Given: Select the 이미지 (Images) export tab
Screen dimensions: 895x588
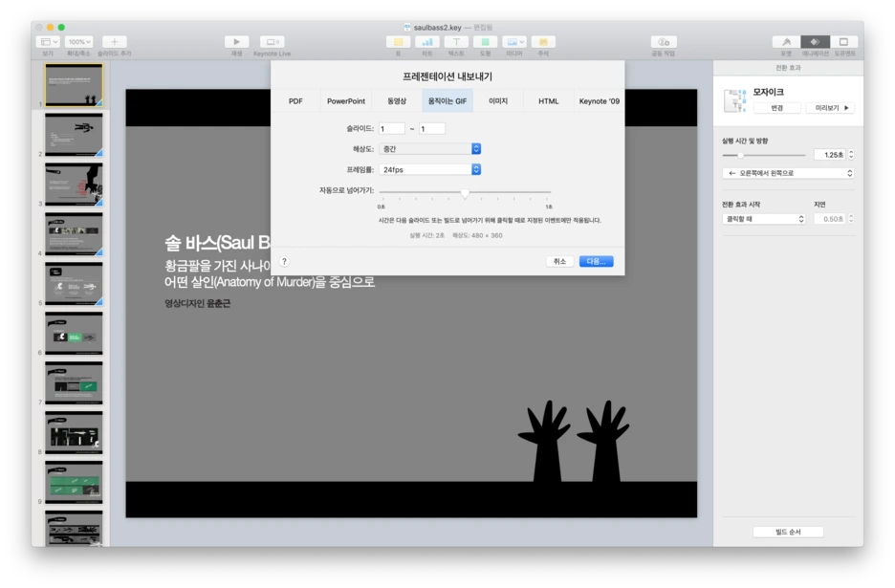Looking at the screenshot, I should pos(498,101).
